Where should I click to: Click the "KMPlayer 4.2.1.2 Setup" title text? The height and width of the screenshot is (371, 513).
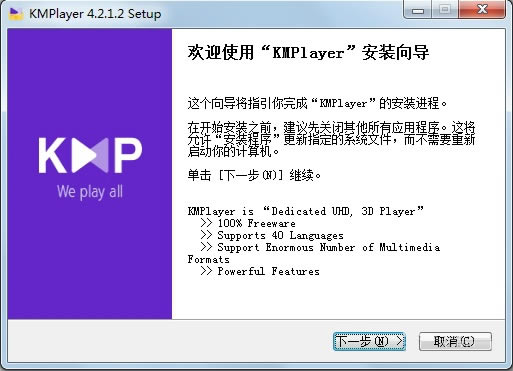(95, 14)
